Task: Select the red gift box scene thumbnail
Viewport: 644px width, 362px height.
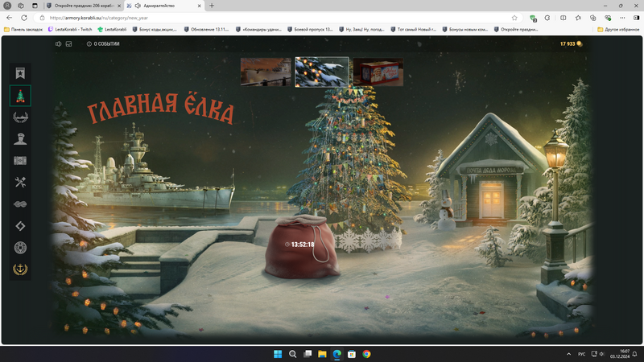Action: 378,72
